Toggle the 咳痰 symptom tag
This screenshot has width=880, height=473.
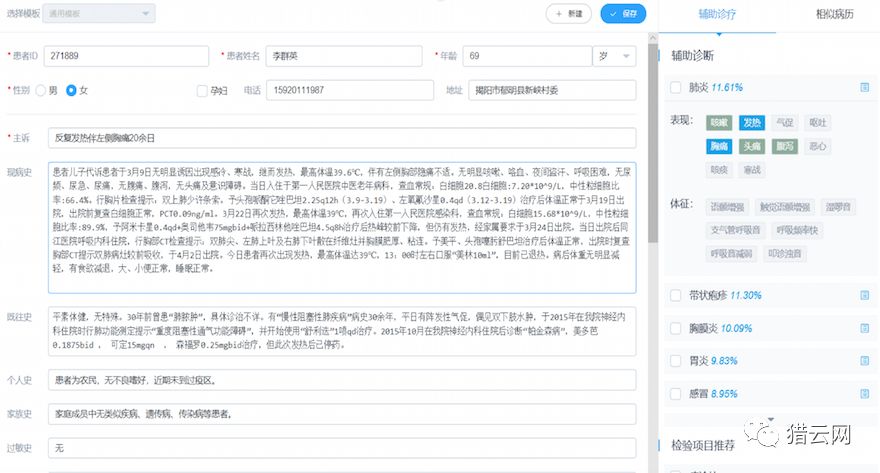719,170
